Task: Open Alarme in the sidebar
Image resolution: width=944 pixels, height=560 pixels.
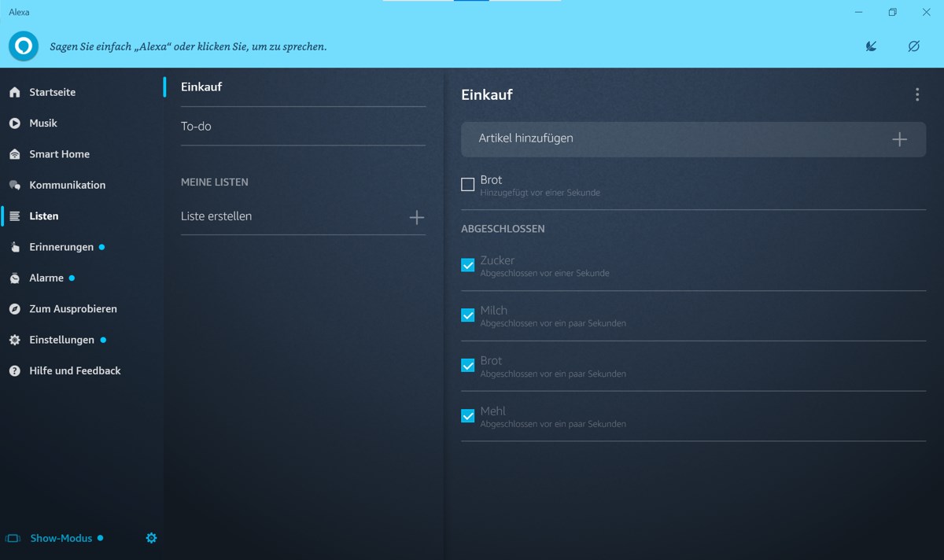Action: click(x=46, y=278)
